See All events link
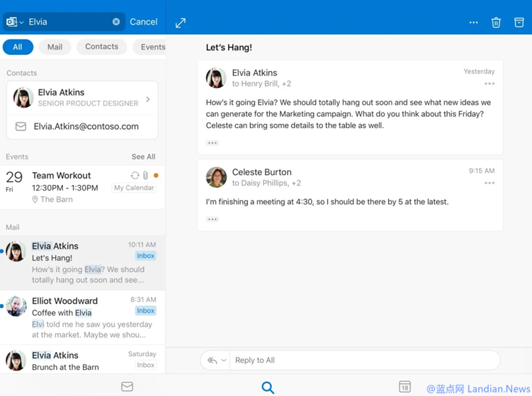This screenshot has width=532, height=396. (x=143, y=157)
